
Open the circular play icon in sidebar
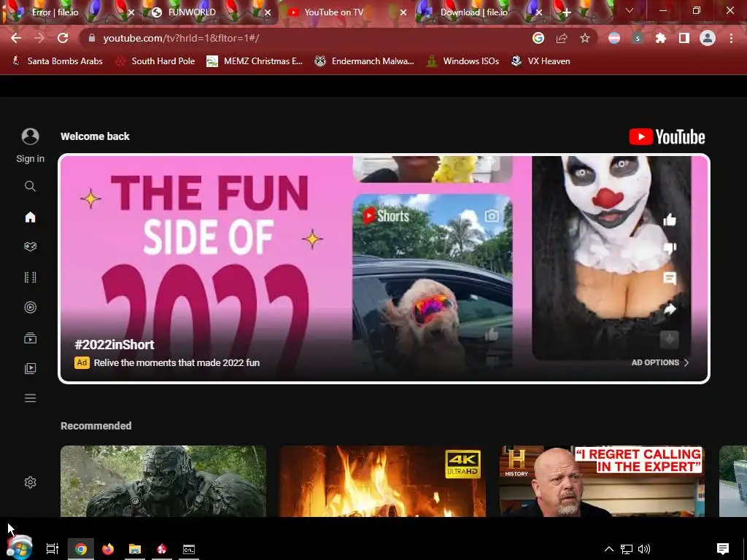[30, 307]
